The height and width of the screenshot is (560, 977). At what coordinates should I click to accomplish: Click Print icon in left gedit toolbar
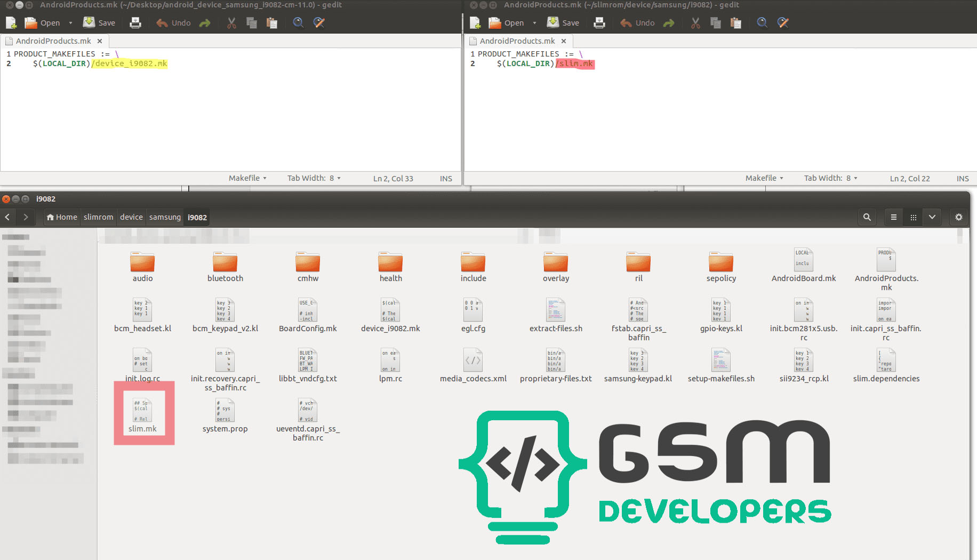(x=135, y=23)
